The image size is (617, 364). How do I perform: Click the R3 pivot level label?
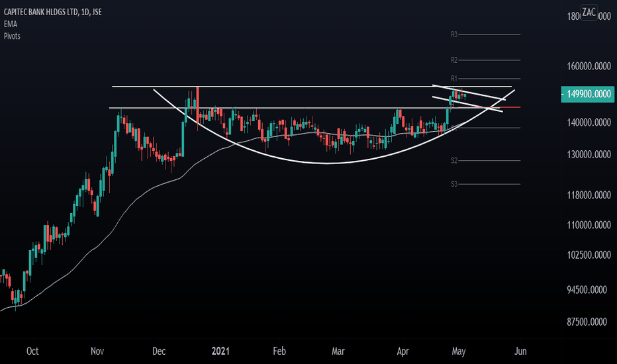pyautogui.click(x=454, y=34)
